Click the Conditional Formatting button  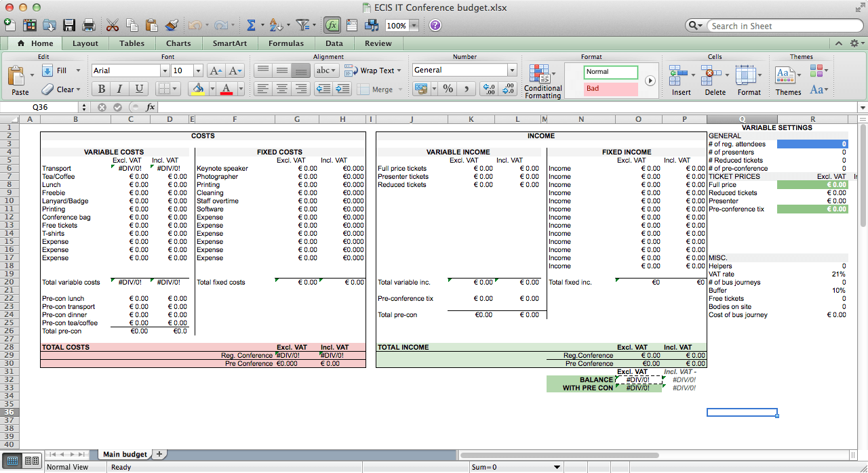coord(542,82)
